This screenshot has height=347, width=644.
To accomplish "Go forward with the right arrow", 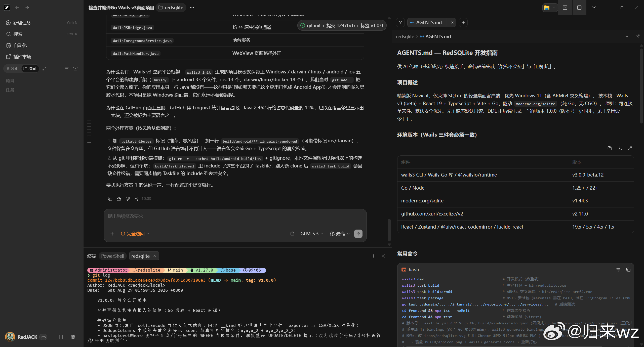I will pos(27,8).
